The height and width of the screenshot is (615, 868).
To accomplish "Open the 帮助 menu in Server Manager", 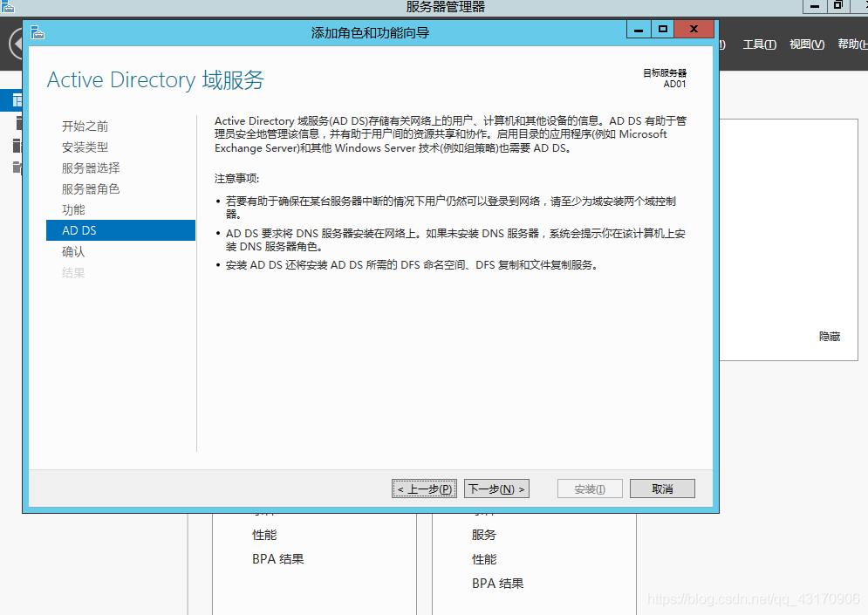I will tap(852, 44).
